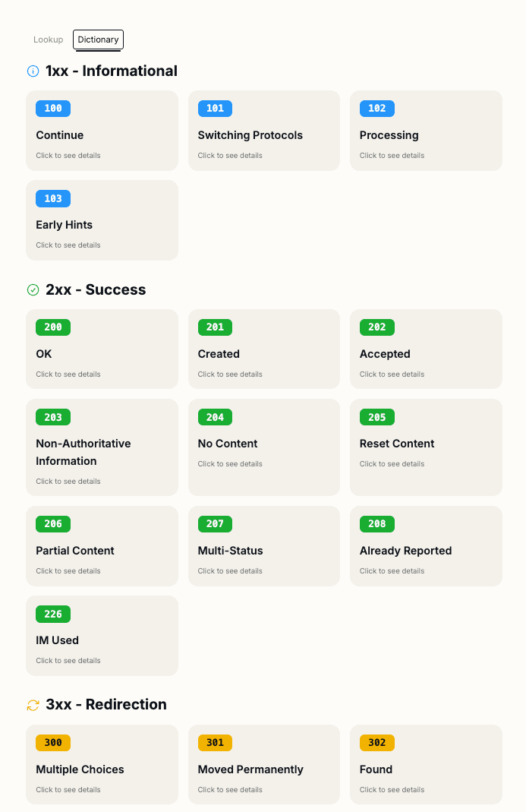Click the green 204 badge on No Content
526x812 pixels.
pyautogui.click(x=215, y=416)
